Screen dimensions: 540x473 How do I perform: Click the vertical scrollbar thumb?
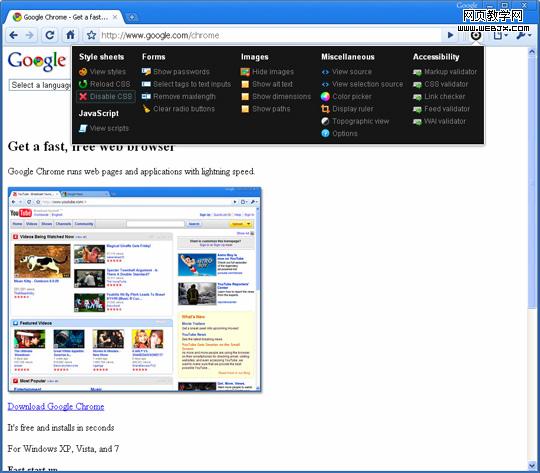(x=532, y=183)
